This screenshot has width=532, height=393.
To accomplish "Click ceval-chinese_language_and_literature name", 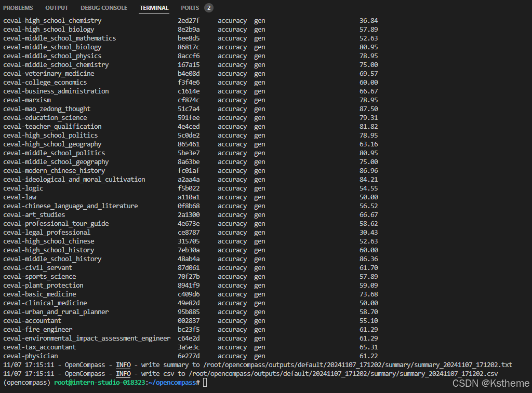I will coord(70,206).
